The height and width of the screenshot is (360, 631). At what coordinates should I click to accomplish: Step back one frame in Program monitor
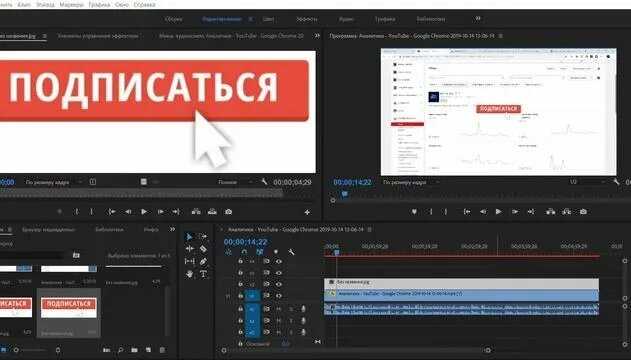pyautogui.click(x=483, y=212)
